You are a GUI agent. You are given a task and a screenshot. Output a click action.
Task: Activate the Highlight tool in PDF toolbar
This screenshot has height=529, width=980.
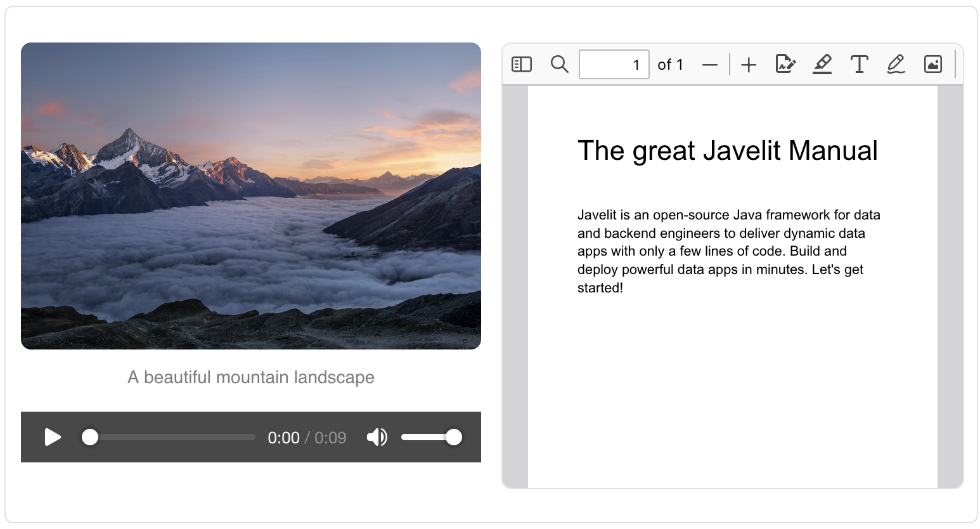pos(822,64)
